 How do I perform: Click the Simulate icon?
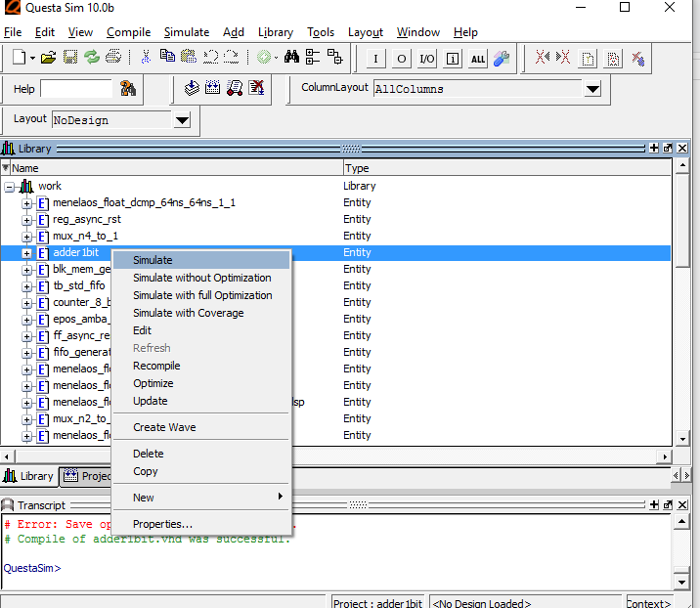[235, 88]
